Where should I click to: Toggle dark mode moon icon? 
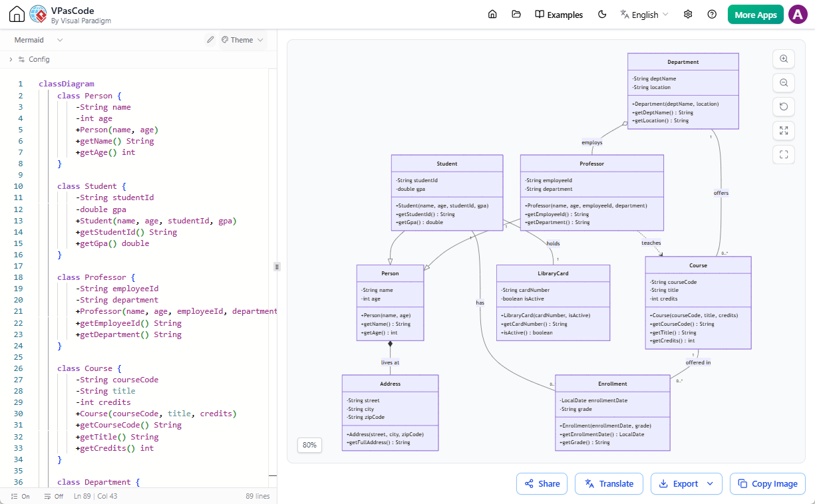pyautogui.click(x=602, y=15)
